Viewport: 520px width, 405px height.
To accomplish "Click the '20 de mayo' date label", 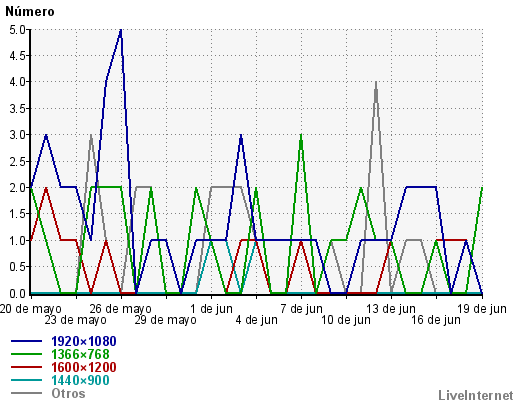I will click(x=31, y=309).
